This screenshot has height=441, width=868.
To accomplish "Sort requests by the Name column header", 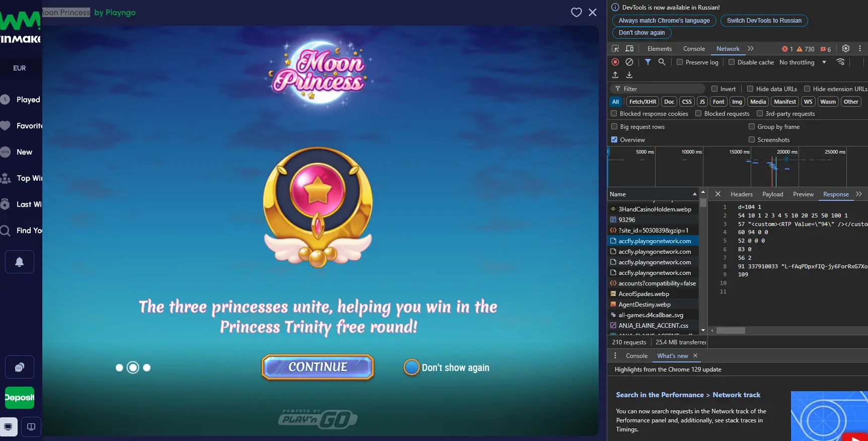I will tap(653, 194).
